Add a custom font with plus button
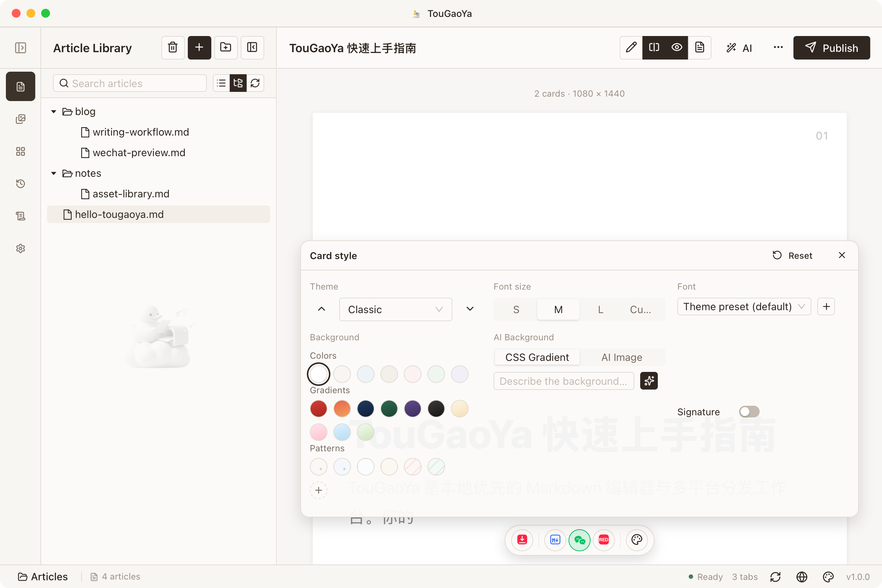The image size is (882, 588). 826,307
